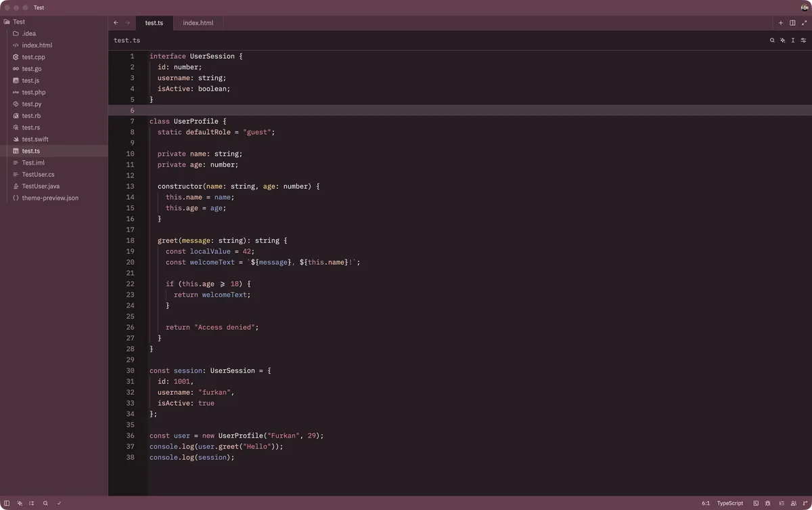
Task: Open the outline panel icon in bottom-left status bar
Action: (32, 503)
